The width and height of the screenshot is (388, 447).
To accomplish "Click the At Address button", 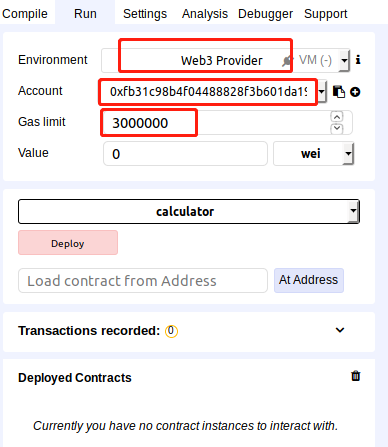I will coord(309,280).
